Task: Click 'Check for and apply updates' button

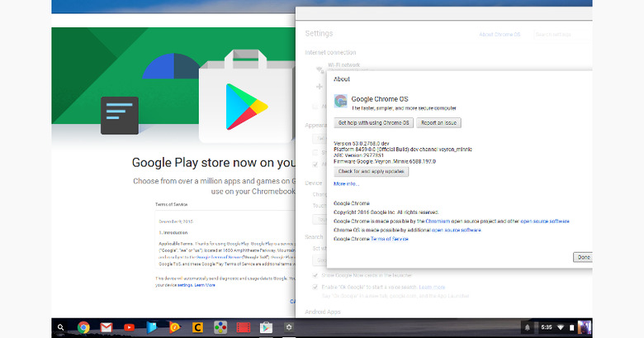Action: coord(371,171)
